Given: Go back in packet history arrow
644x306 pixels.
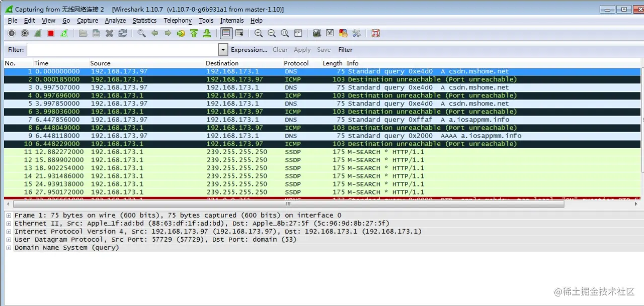Looking at the screenshot, I should point(155,33).
